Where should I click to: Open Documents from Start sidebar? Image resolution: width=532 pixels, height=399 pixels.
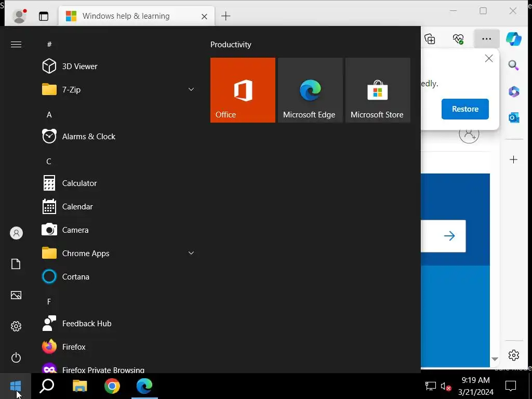click(x=16, y=264)
